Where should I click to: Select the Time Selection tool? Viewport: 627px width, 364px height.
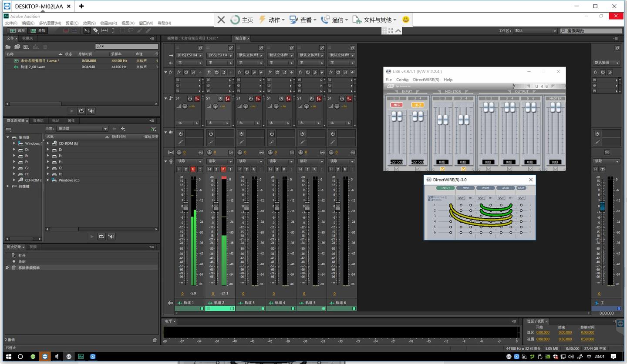113,30
